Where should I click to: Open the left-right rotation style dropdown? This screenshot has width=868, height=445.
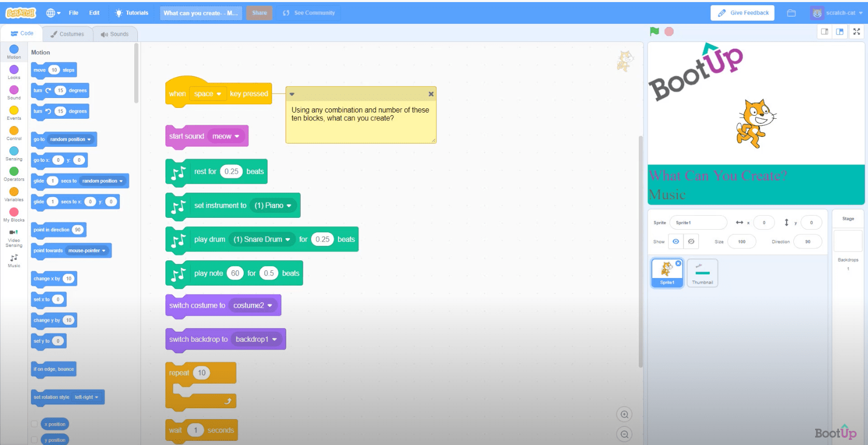point(87,397)
